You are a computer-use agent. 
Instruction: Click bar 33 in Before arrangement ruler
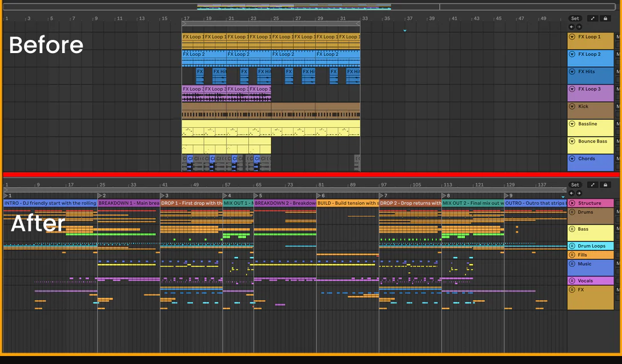pos(365,18)
